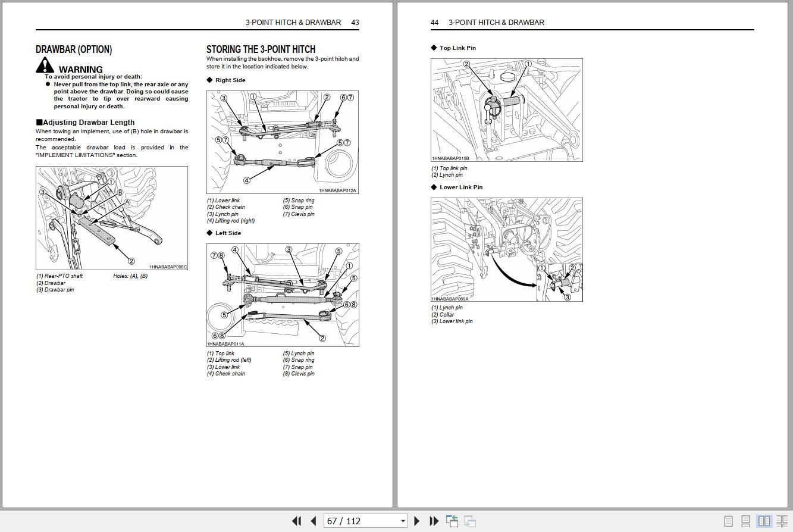Navigate to the next page

pyautogui.click(x=416, y=521)
